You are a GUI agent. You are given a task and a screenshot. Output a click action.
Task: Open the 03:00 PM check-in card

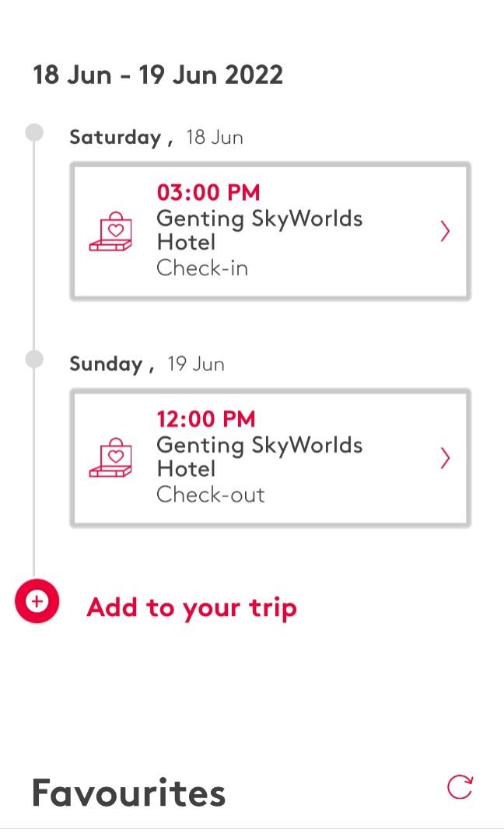270,231
